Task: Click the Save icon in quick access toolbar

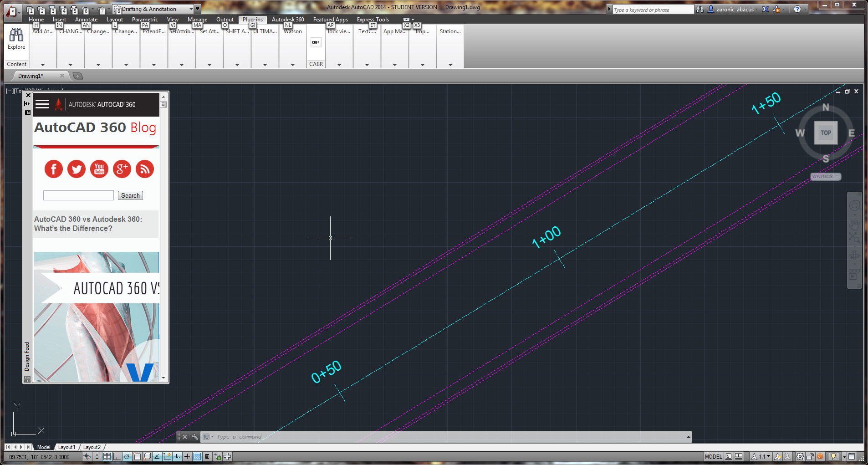Action: click(x=52, y=10)
